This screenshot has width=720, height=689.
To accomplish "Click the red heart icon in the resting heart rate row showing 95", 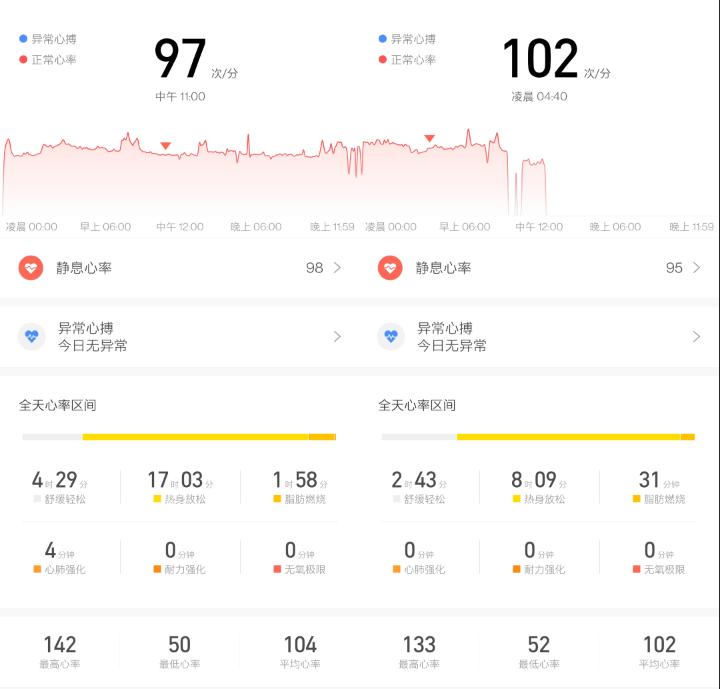I will 390,268.
